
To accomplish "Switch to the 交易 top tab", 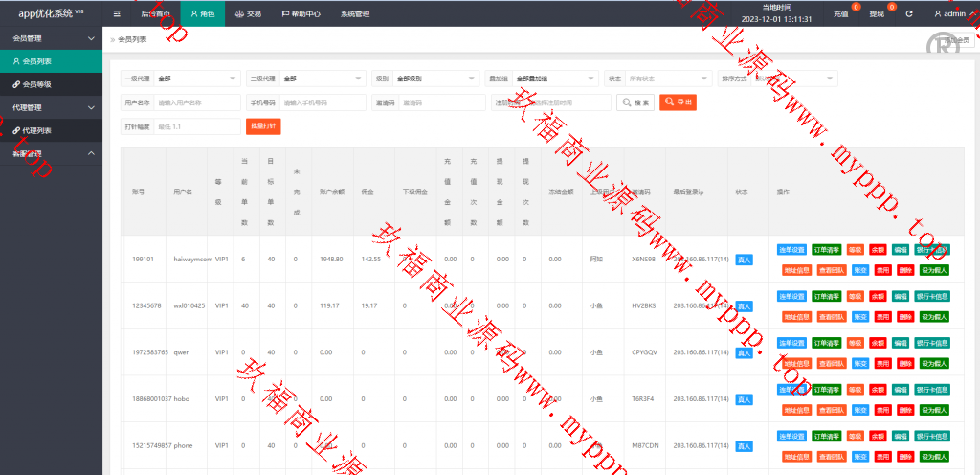I will point(247,14).
